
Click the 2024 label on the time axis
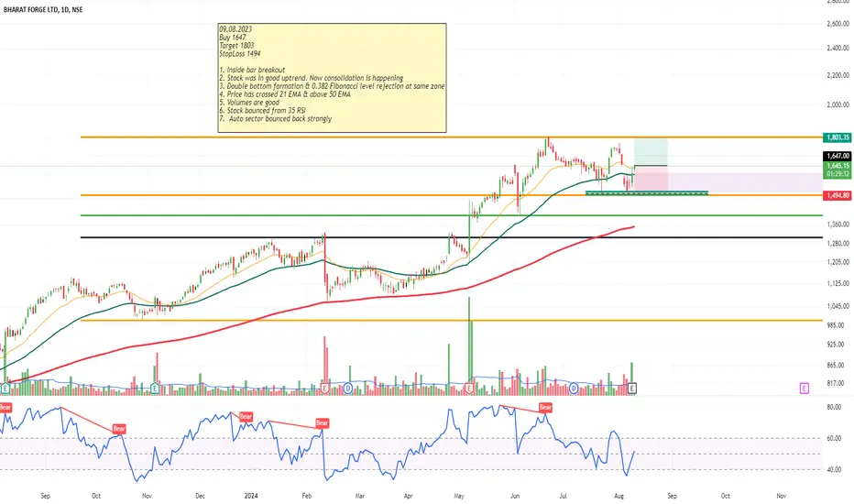click(x=251, y=496)
